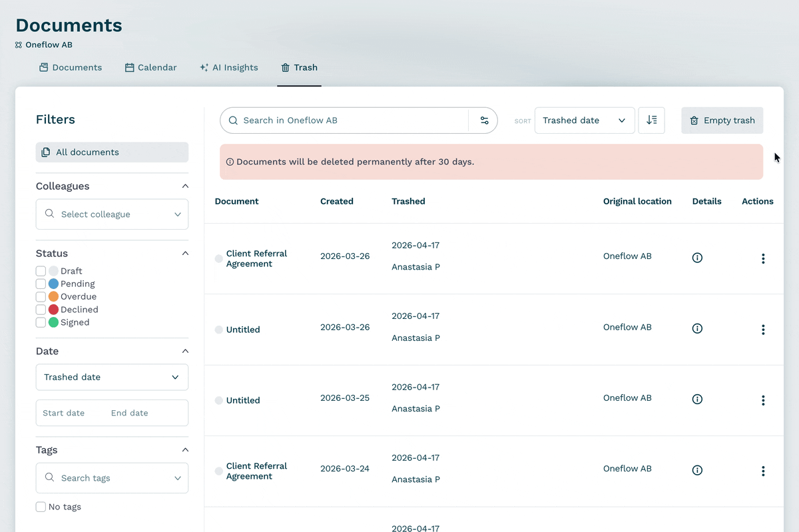
Task: Click the Document column header
Action: pyautogui.click(x=236, y=201)
